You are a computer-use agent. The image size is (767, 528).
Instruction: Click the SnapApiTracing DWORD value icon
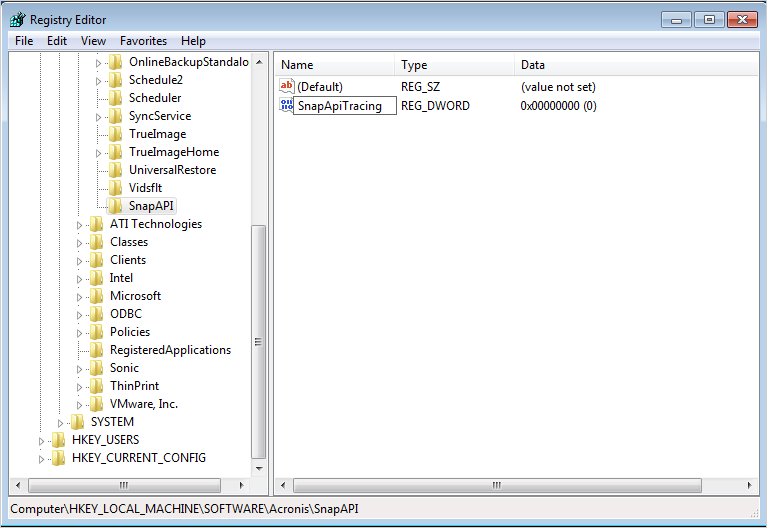pyautogui.click(x=286, y=105)
